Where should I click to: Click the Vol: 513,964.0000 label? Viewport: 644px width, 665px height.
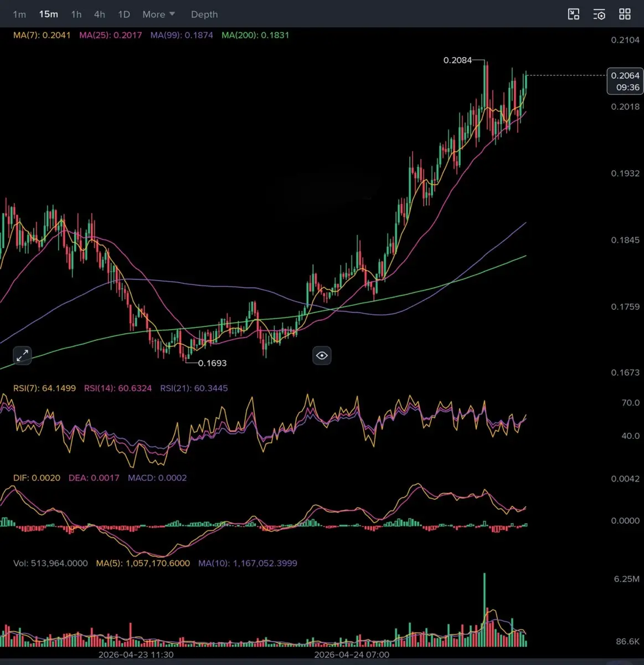[x=50, y=563]
